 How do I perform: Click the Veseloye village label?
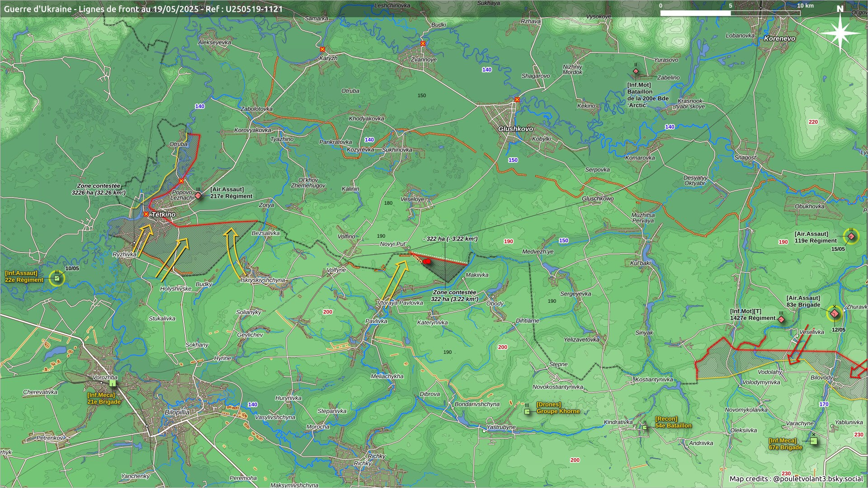(x=412, y=199)
